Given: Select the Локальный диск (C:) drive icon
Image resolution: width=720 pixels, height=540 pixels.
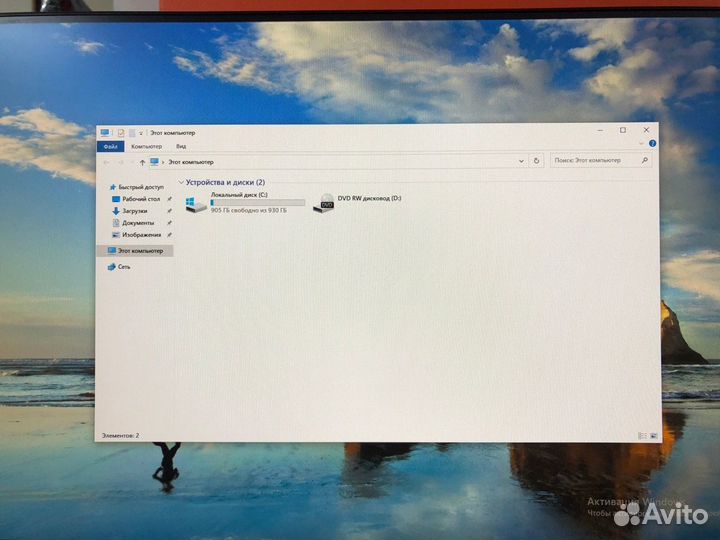Looking at the screenshot, I should click(196, 203).
